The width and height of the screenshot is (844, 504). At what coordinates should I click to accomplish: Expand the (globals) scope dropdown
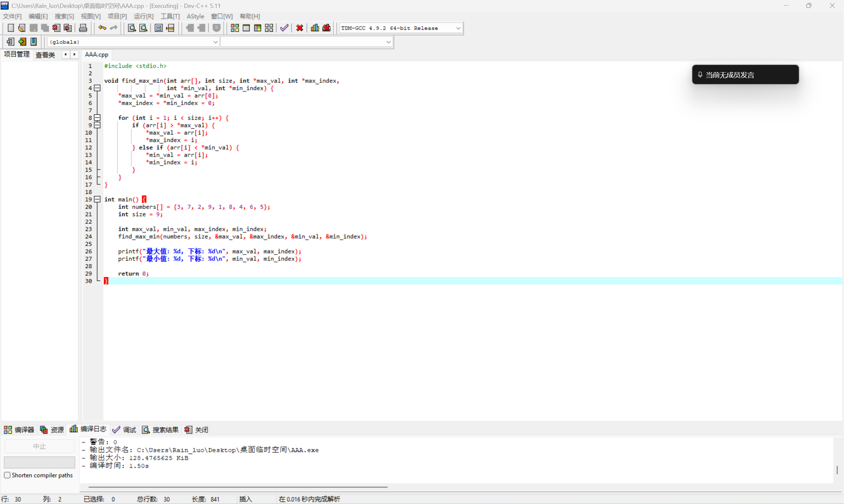[215, 42]
